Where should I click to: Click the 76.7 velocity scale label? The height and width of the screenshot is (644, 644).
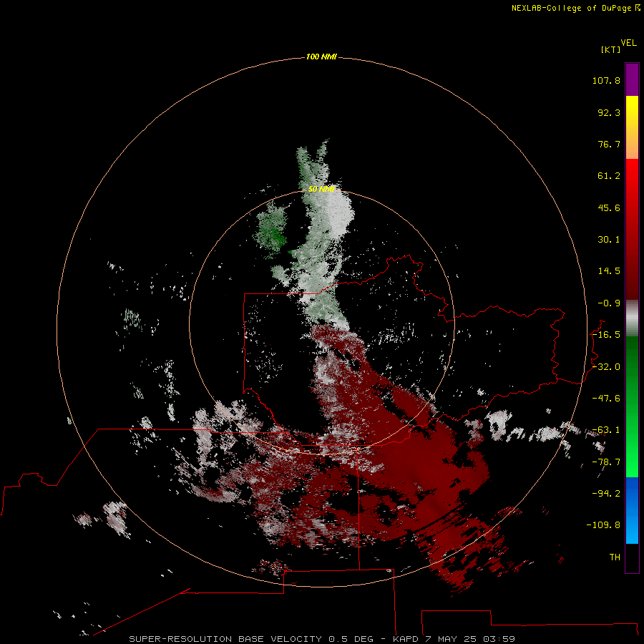tap(609, 144)
